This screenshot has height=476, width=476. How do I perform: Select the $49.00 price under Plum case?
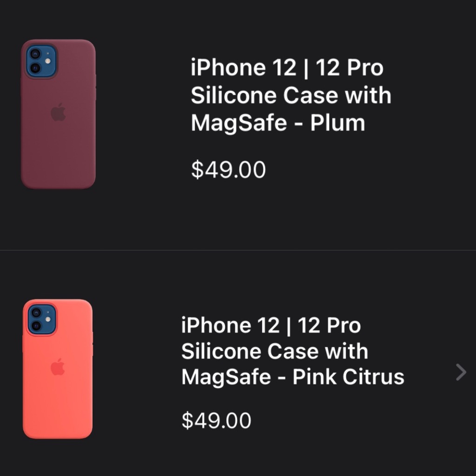[x=228, y=170]
